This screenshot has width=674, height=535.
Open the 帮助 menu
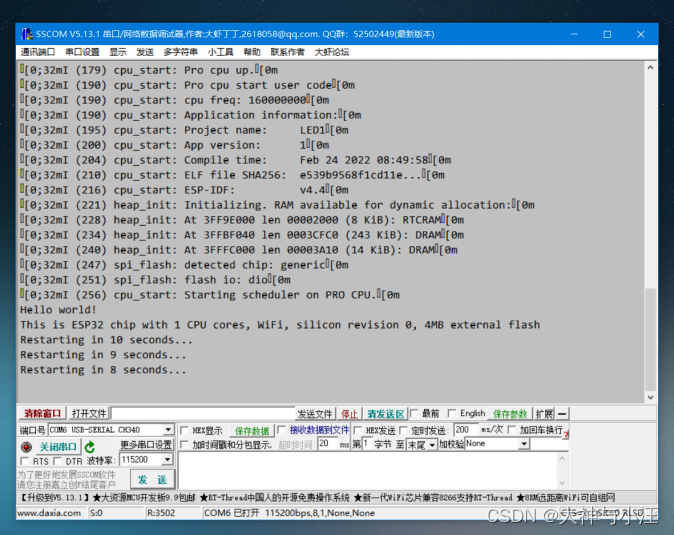click(252, 52)
